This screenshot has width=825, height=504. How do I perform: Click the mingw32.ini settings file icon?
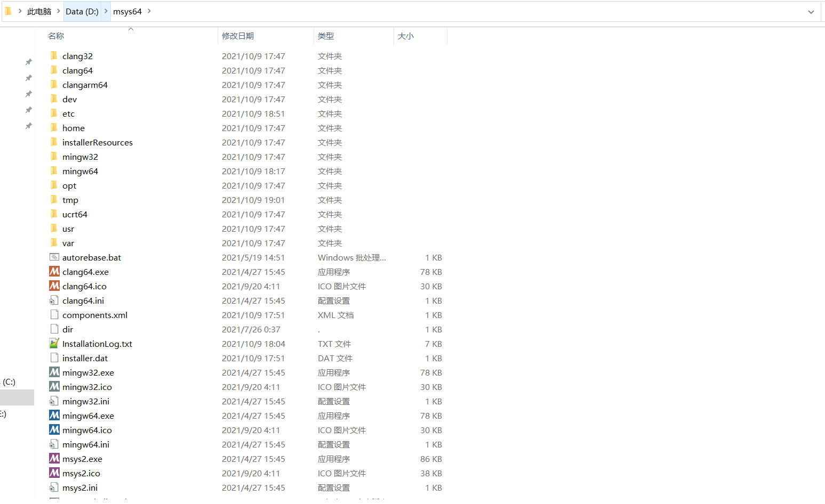pos(54,401)
